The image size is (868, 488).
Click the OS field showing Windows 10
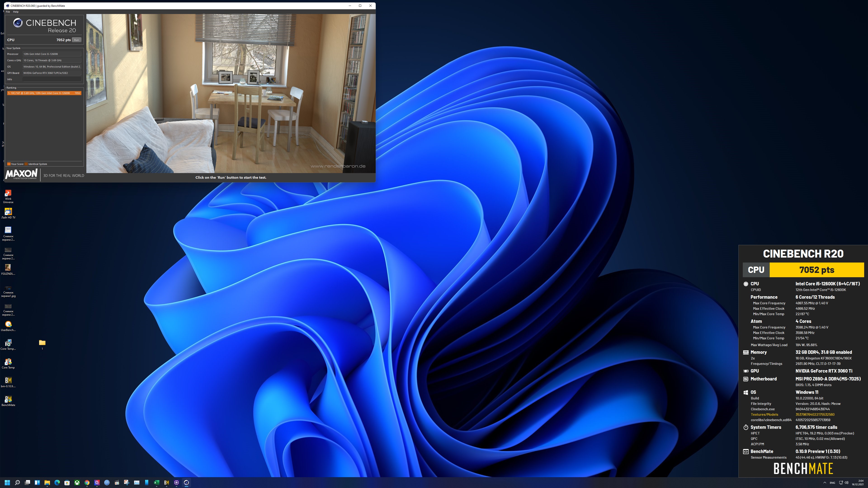tap(52, 67)
